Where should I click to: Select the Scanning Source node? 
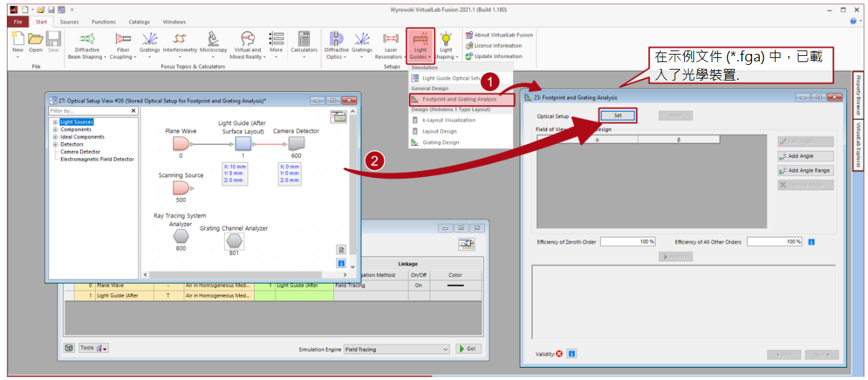181,188
